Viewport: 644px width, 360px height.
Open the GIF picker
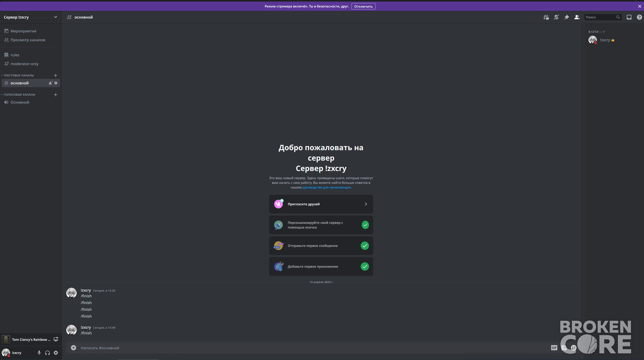[554, 348]
